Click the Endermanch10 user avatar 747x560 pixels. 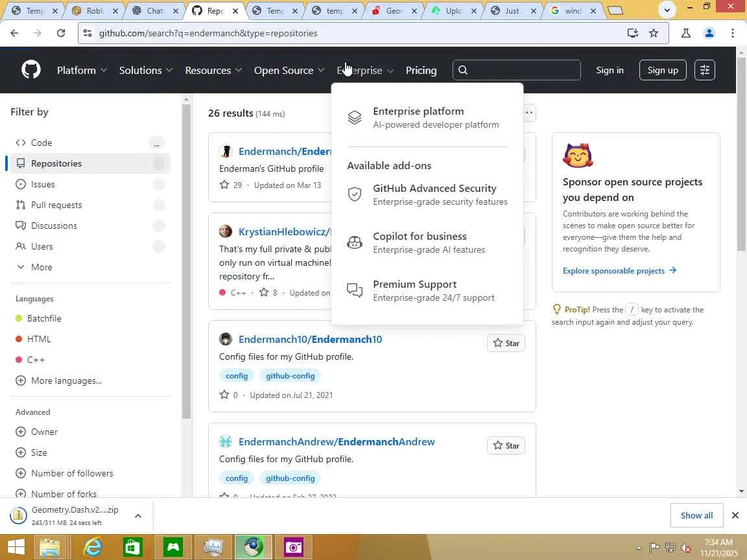[x=226, y=339]
